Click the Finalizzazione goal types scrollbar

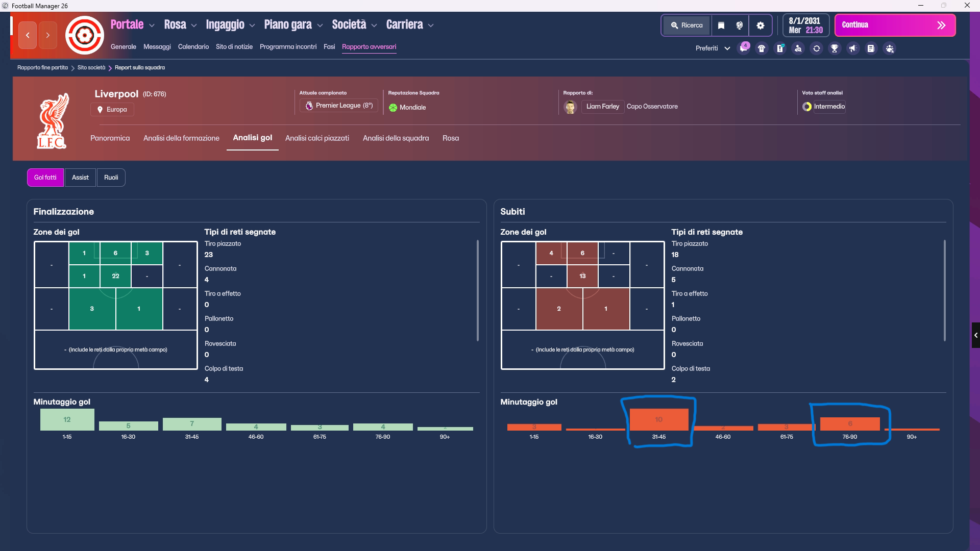478,290
